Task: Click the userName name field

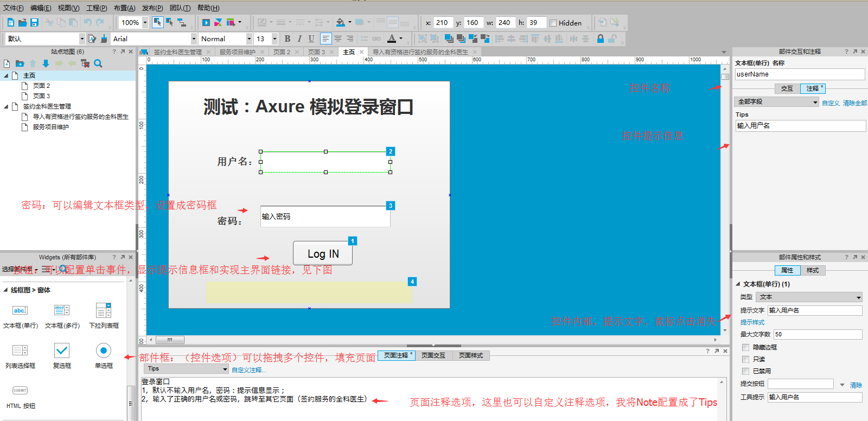Action: tap(800, 74)
